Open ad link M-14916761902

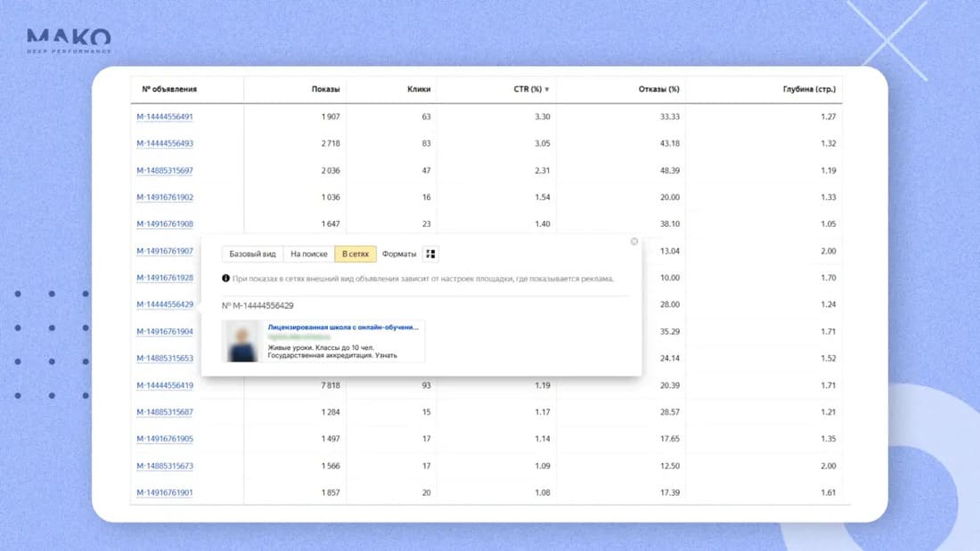point(165,198)
